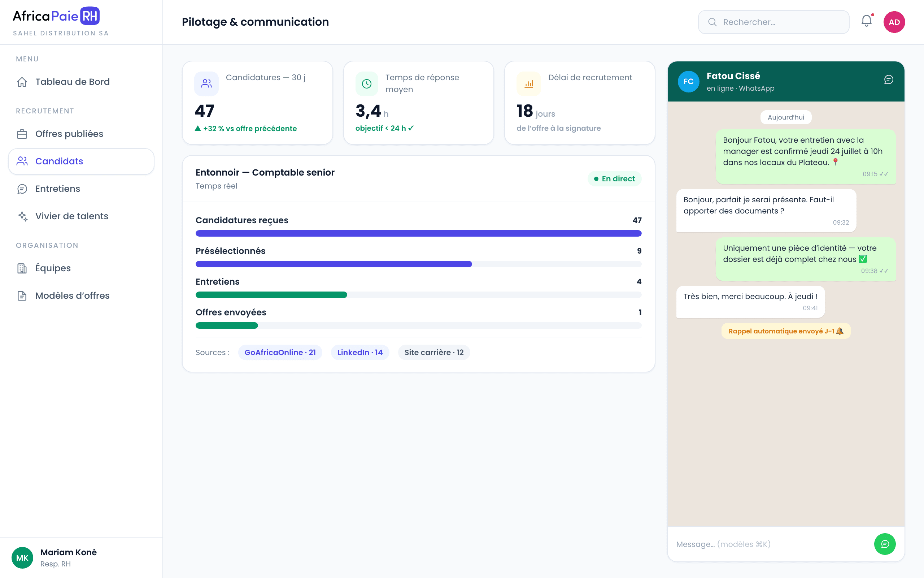Click the SAHEL DISTRIBUTION SA company name

pos(61,33)
